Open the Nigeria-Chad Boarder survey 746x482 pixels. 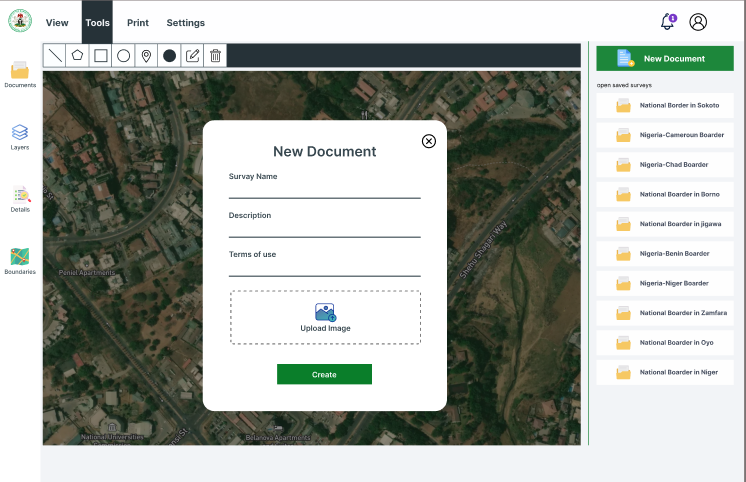tap(665, 165)
